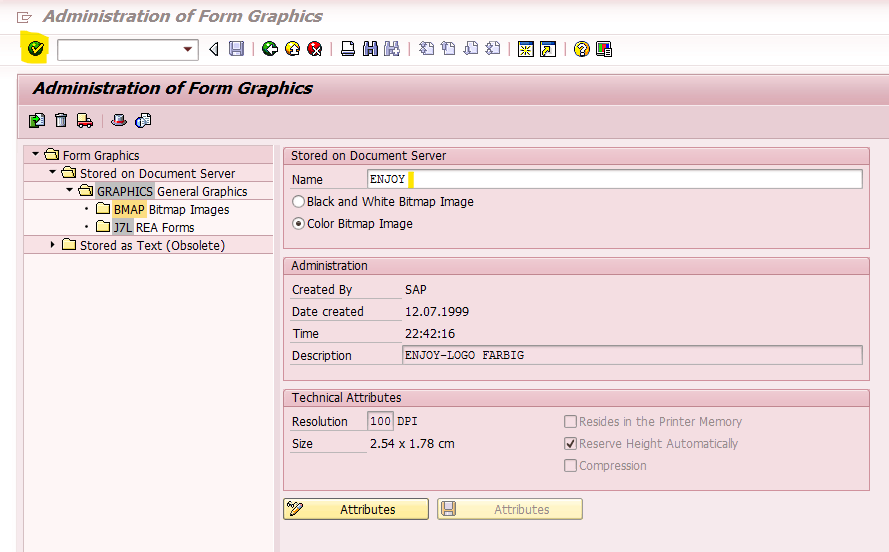Click Time value 22:42:16

coord(430,334)
